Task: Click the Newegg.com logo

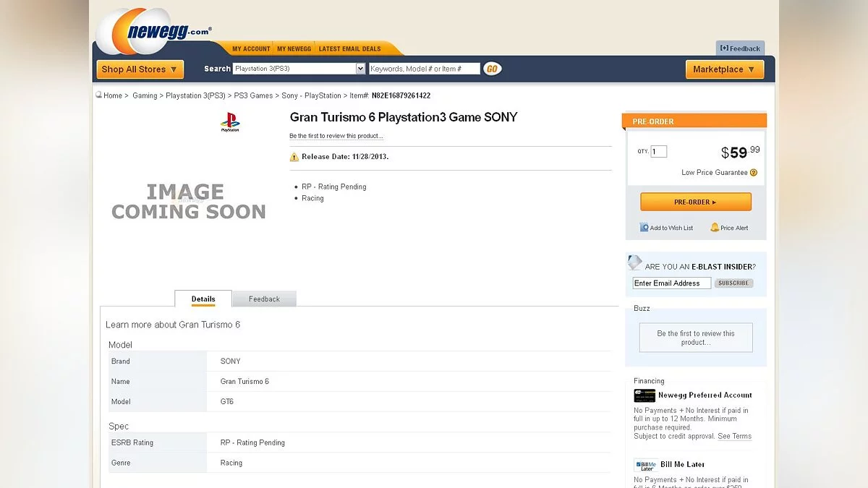Action: coord(154,32)
